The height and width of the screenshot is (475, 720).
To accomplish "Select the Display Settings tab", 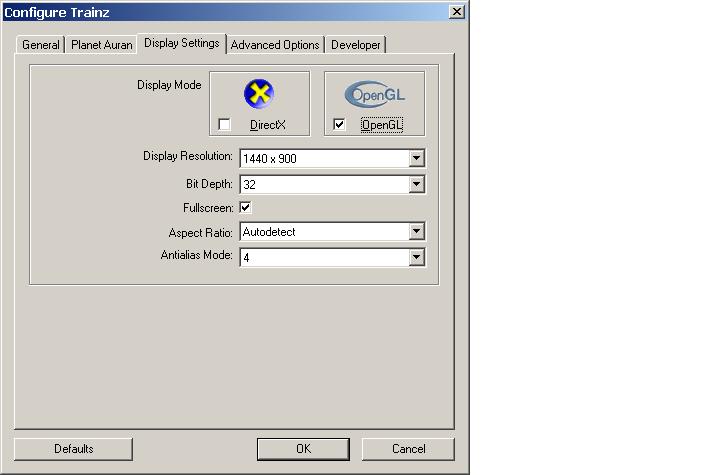I will [181, 43].
